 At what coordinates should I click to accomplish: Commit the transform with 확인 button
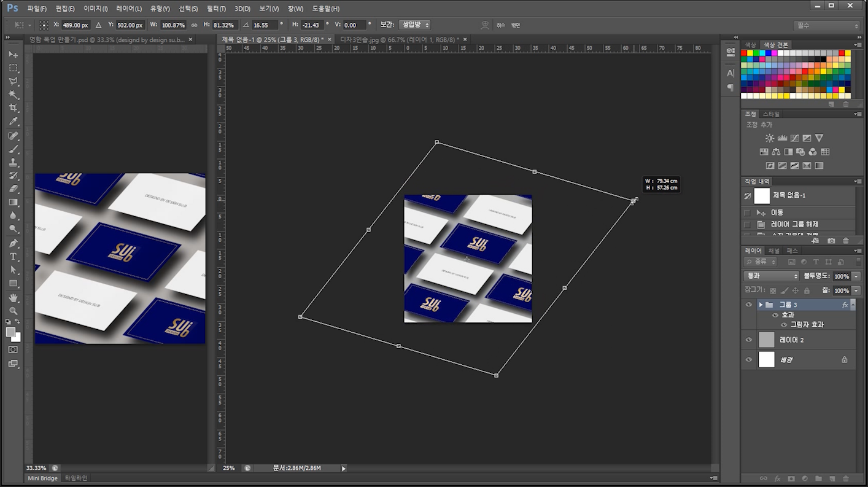(x=516, y=25)
